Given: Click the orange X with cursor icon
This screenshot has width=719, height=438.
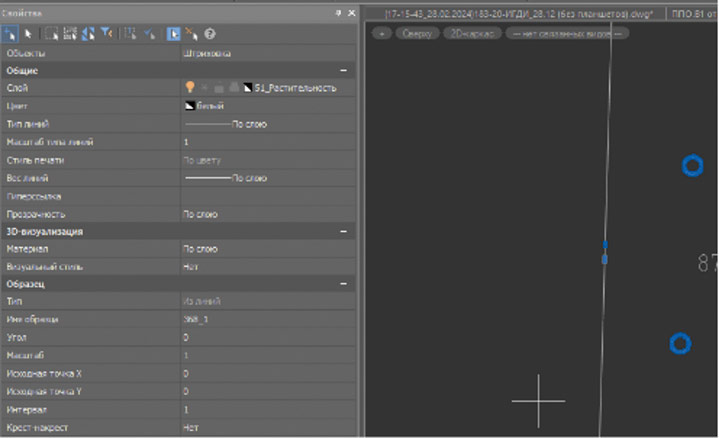Looking at the screenshot, I should (x=191, y=34).
